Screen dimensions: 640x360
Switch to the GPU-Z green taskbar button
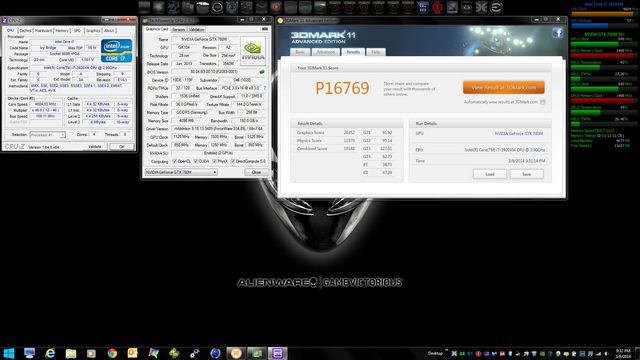[257, 353]
